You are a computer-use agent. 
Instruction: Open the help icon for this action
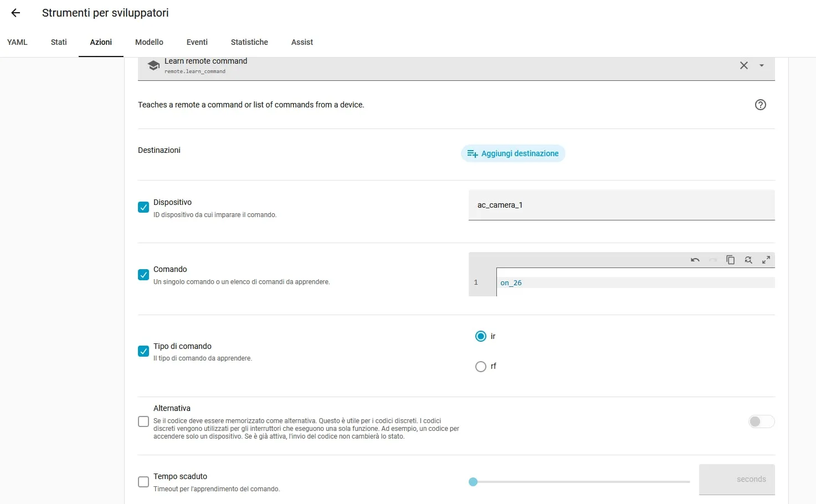click(x=761, y=105)
